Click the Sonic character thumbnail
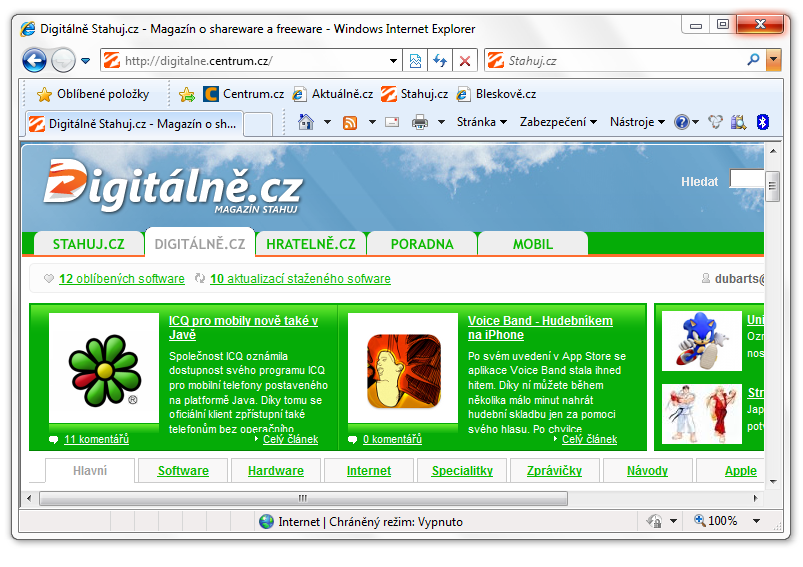Screen dimensions: 803x567 pos(702,341)
